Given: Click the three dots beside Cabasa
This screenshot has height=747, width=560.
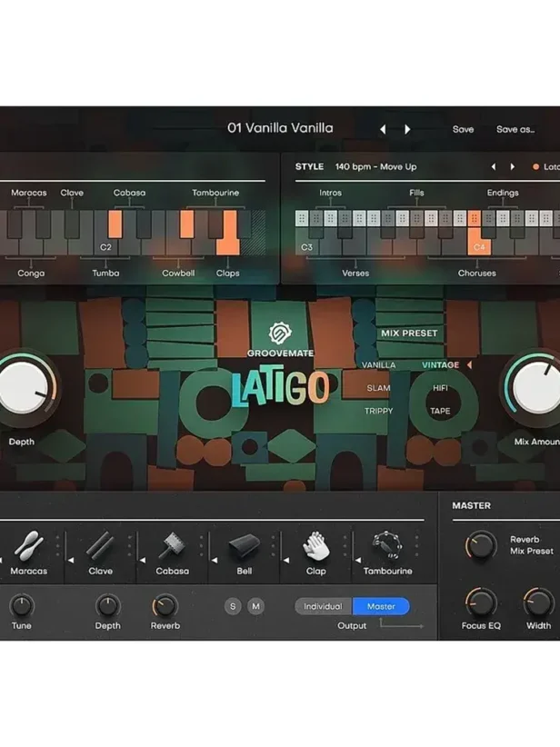Looking at the screenshot, I should point(201,546).
